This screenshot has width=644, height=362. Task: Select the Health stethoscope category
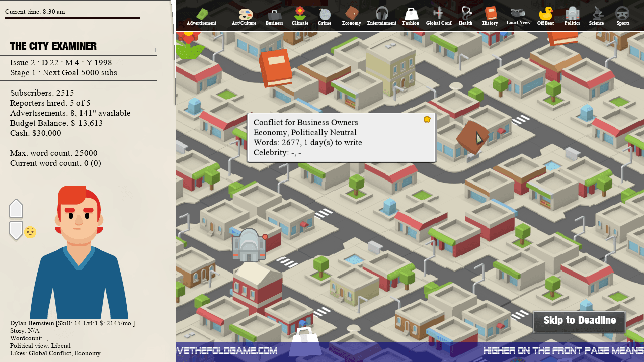click(x=466, y=16)
